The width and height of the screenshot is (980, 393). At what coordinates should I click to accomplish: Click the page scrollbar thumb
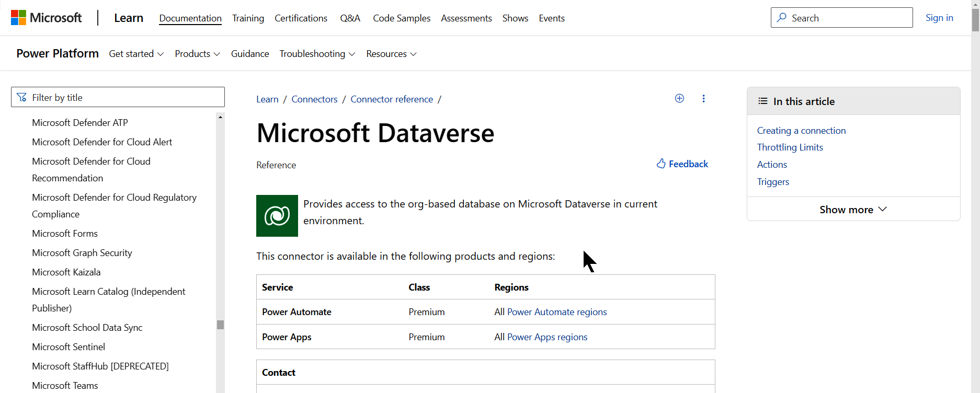point(975,20)
